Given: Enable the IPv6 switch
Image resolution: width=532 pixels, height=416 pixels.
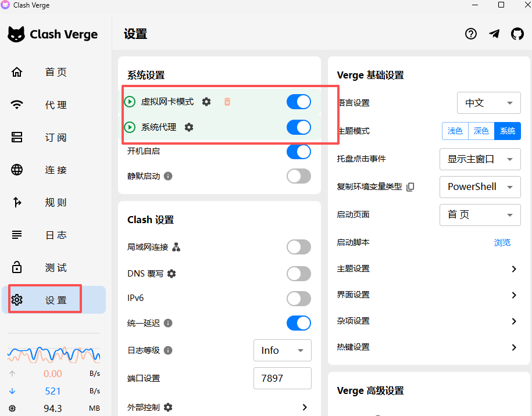Looking at the screenshot, I should (x=299, y=299).
